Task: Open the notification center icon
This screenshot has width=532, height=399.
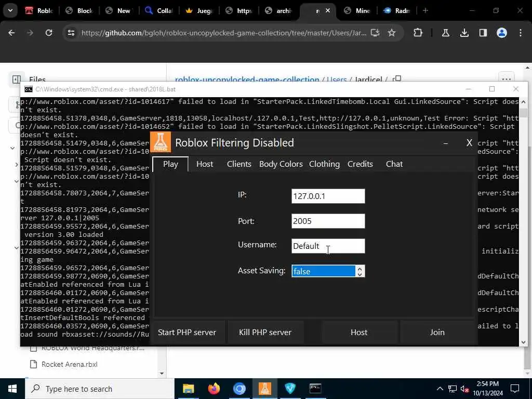Action: 515,389
